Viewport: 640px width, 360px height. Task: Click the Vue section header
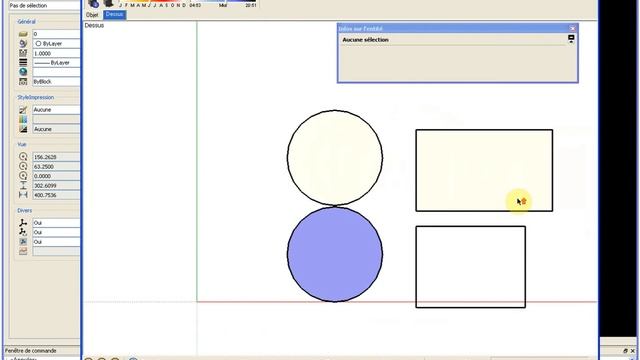click(x=22, y=144)
